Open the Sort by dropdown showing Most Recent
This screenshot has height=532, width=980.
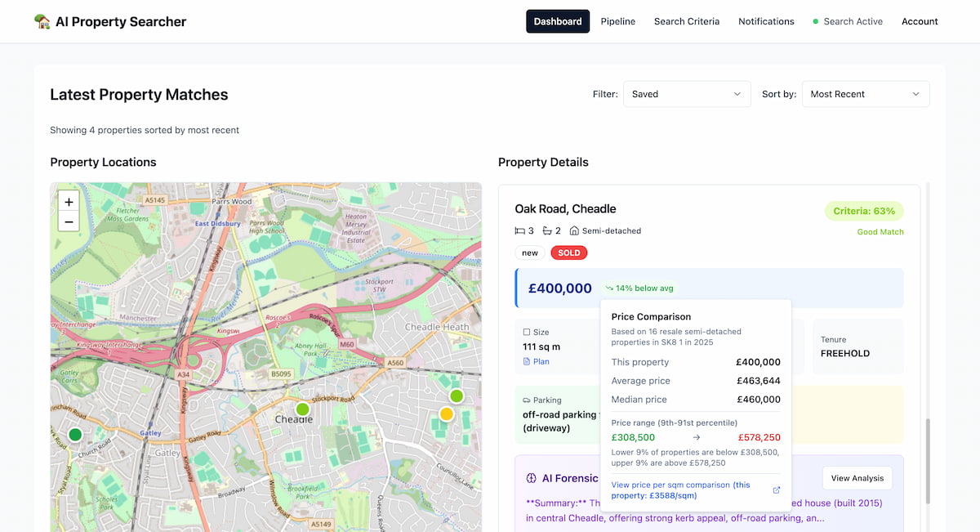coord(866,93)
